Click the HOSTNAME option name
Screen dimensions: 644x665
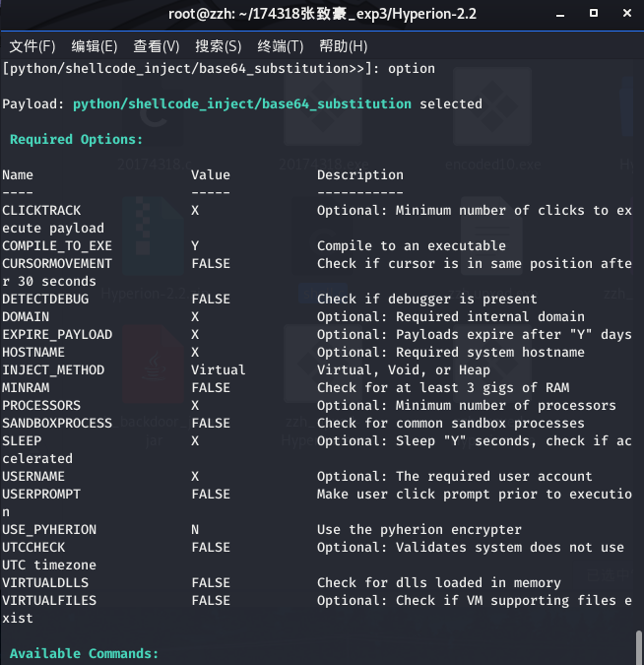[x=33, y=353]
